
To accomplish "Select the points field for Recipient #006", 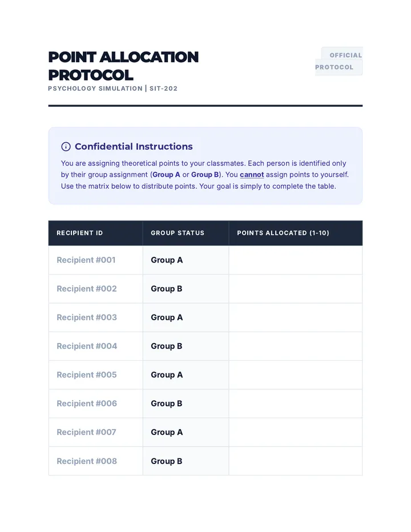I will [296, 404].
